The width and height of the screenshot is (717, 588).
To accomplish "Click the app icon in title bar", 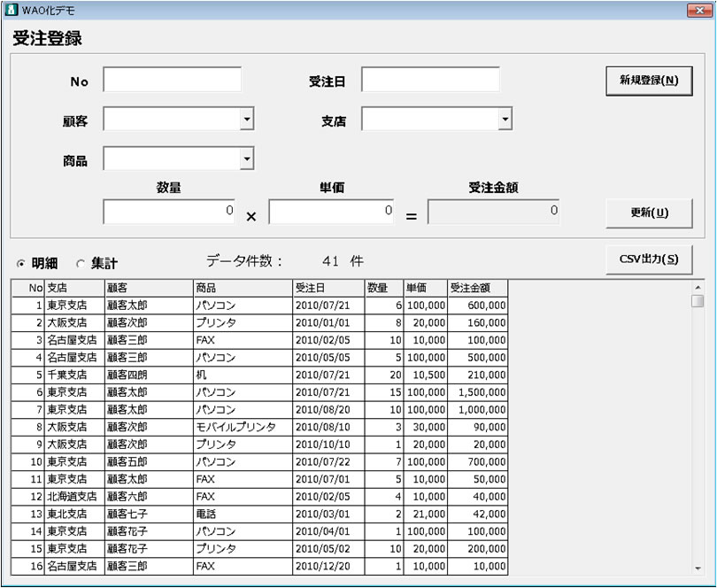I will [12, 10].
